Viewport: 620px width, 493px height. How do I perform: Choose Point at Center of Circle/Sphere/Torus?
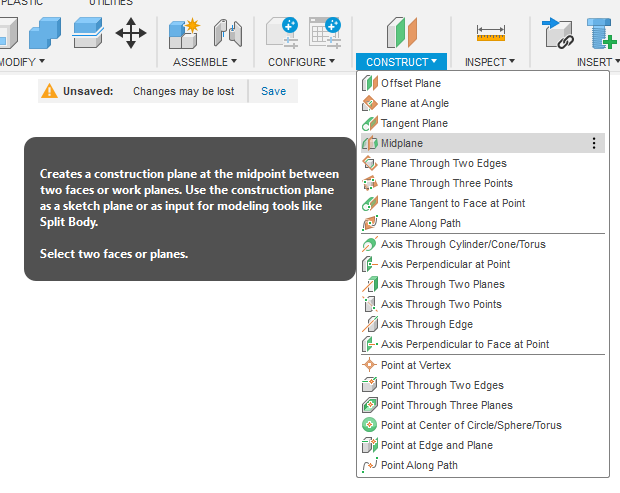(471, 425)
